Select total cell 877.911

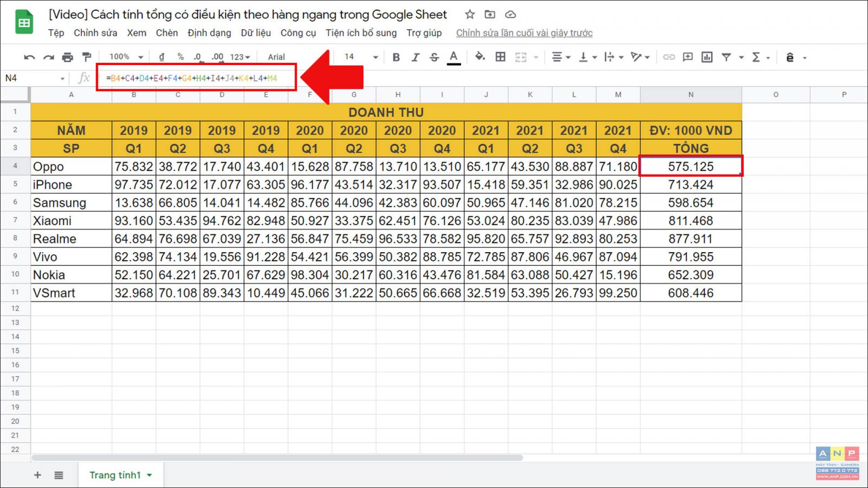tap(691, 239)
